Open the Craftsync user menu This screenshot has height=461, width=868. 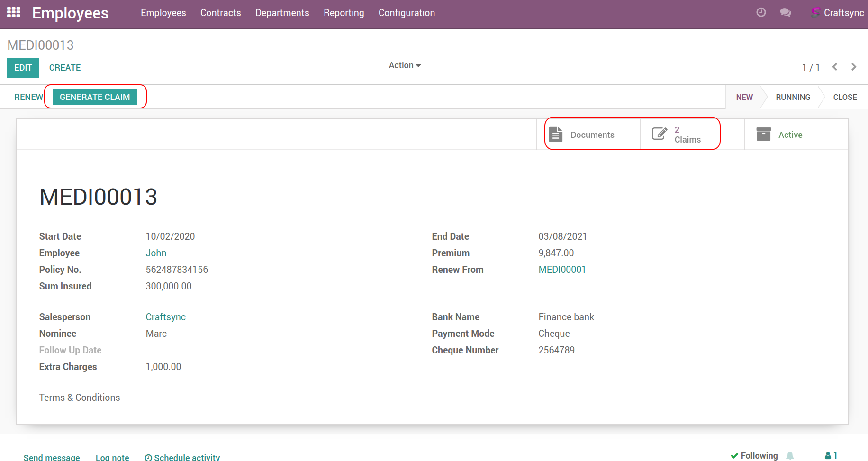point(838,13)
